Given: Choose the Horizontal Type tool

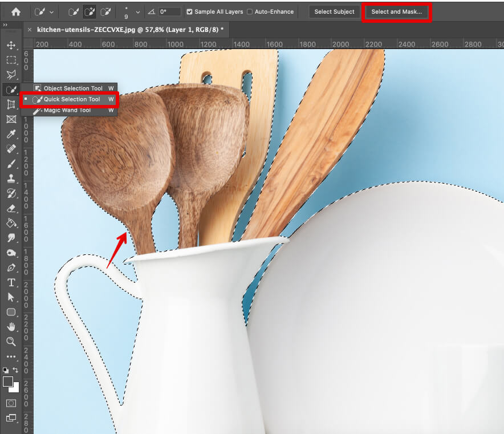Looking at the screenshot, I should tap(12, 282).
